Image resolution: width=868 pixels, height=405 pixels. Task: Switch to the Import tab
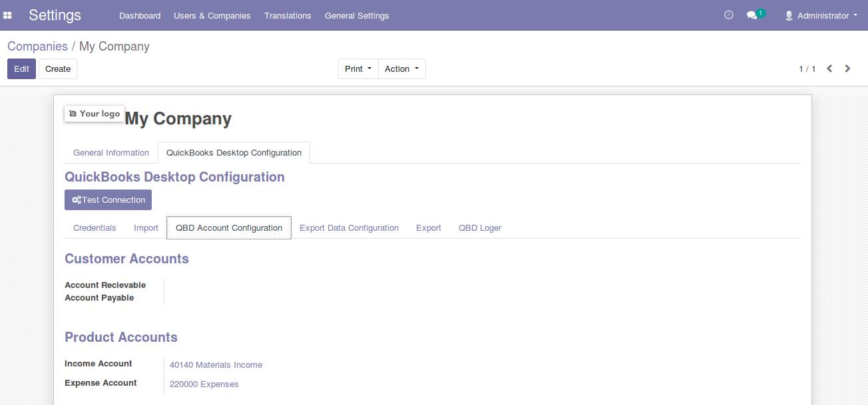point(146,227)
